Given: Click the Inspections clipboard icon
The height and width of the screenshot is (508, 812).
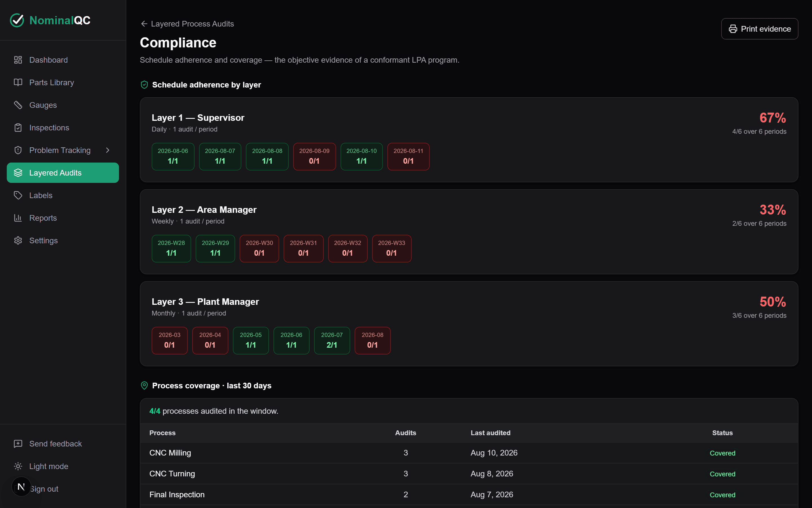Looking at the screenshot, I should click(18, 128).
